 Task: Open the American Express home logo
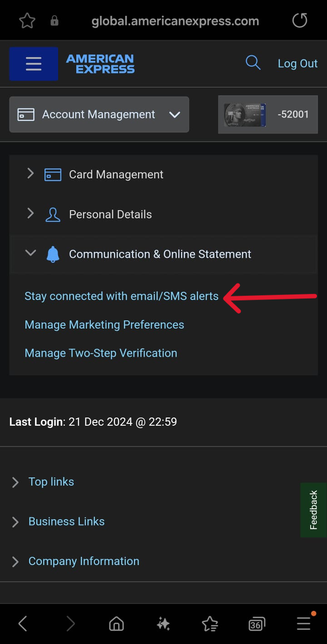click(100, 64)
